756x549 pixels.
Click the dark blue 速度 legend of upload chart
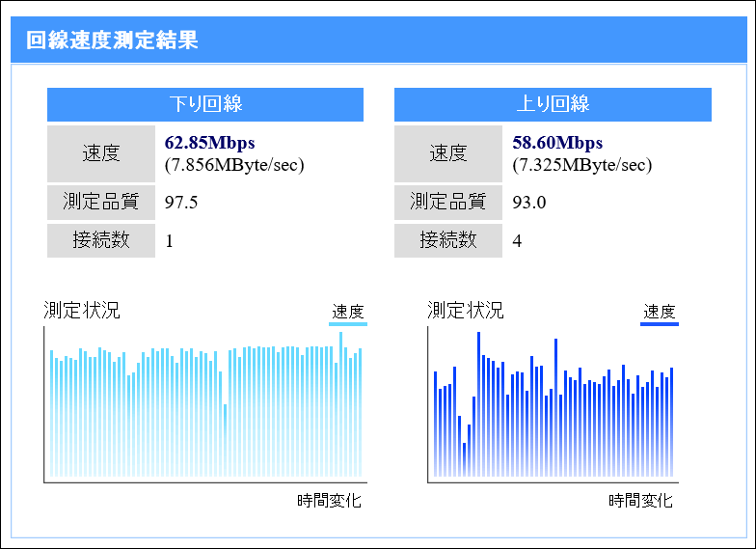[660, 313]
